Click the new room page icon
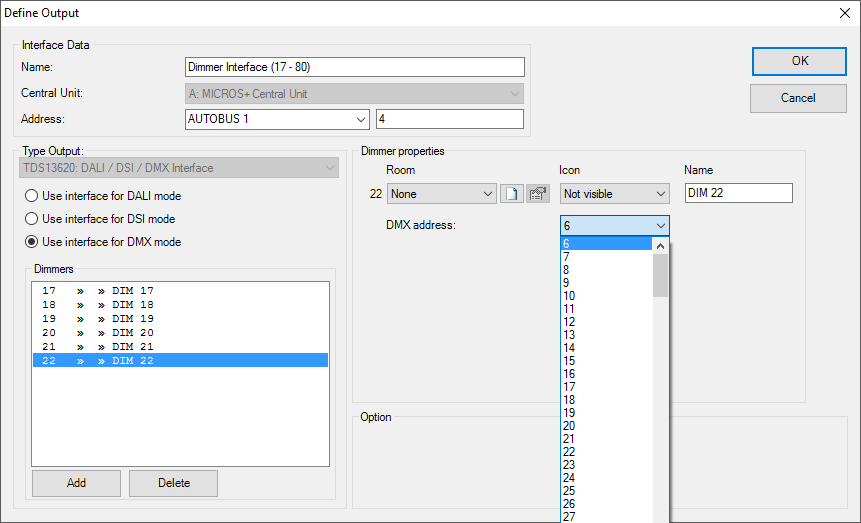The width and height of the screenshot is (861, 523). click(511, 194)
